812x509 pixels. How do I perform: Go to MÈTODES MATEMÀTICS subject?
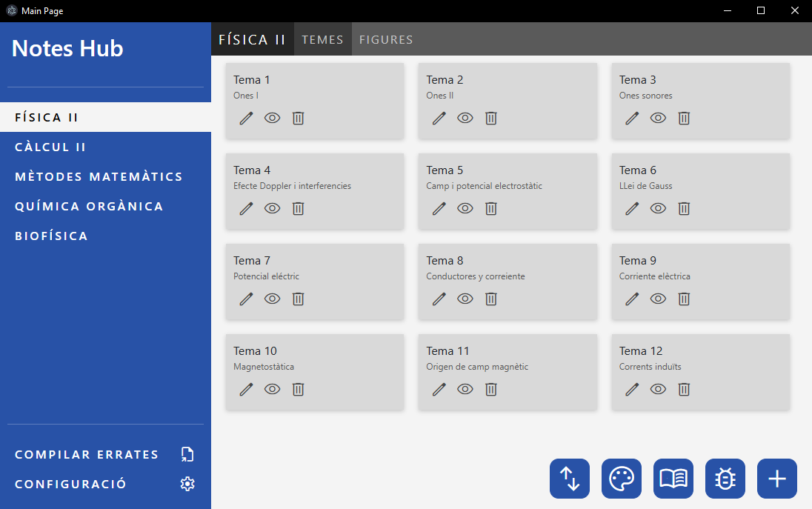(x=106, y=176)
